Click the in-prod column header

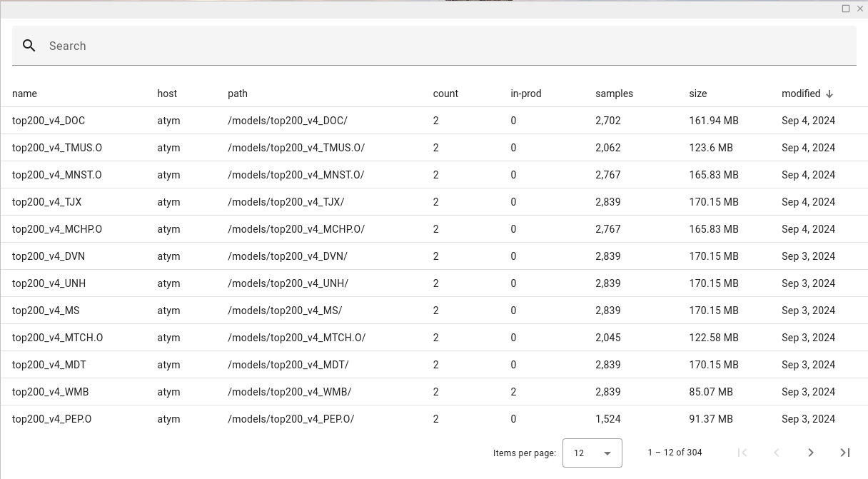pos(526,94)
